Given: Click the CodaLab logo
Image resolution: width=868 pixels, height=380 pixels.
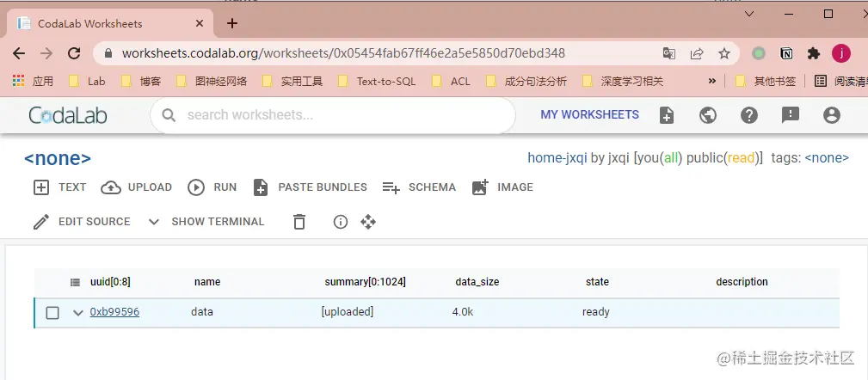Looking at the screenshot, I should click(x=68, y=115).
